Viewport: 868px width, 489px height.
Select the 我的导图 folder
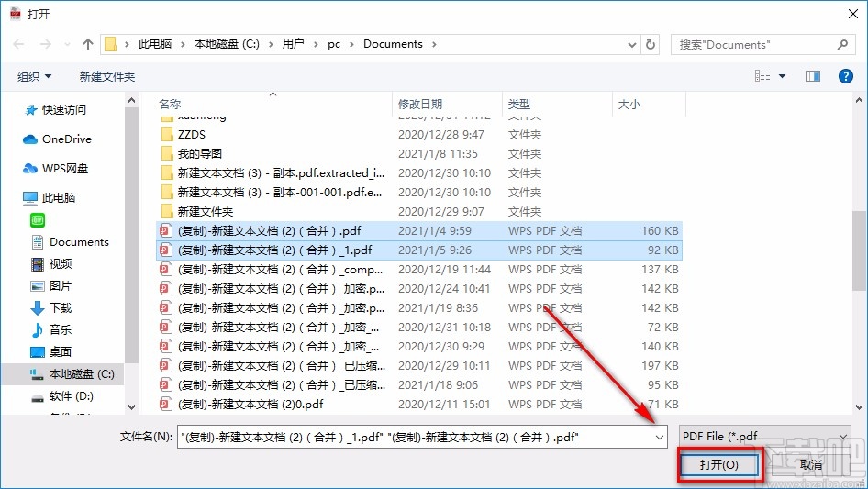(419, 154)
